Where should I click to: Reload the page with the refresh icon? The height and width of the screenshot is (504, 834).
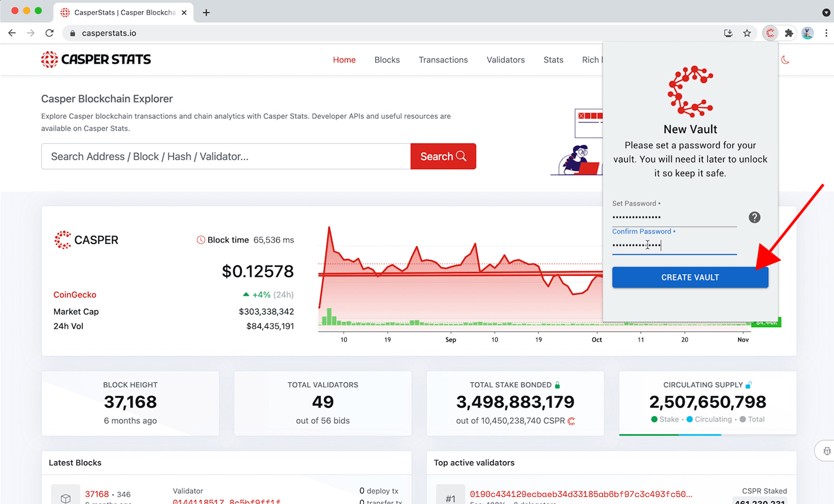[x=49, y=33]
